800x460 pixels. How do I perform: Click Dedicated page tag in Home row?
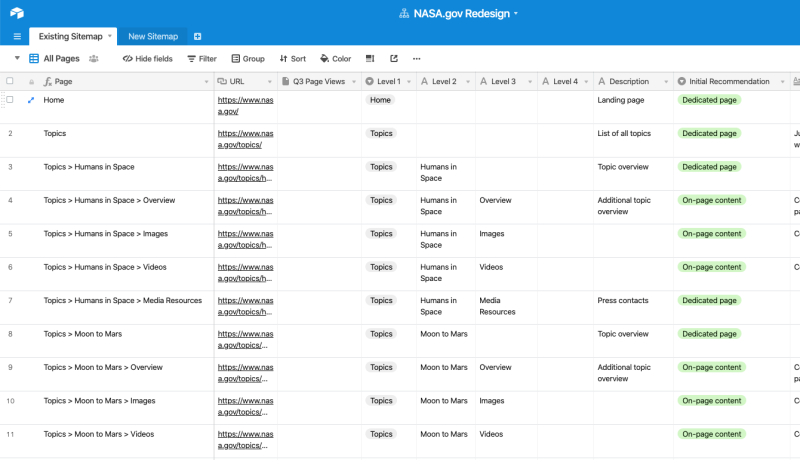click(x=709, y=100)
